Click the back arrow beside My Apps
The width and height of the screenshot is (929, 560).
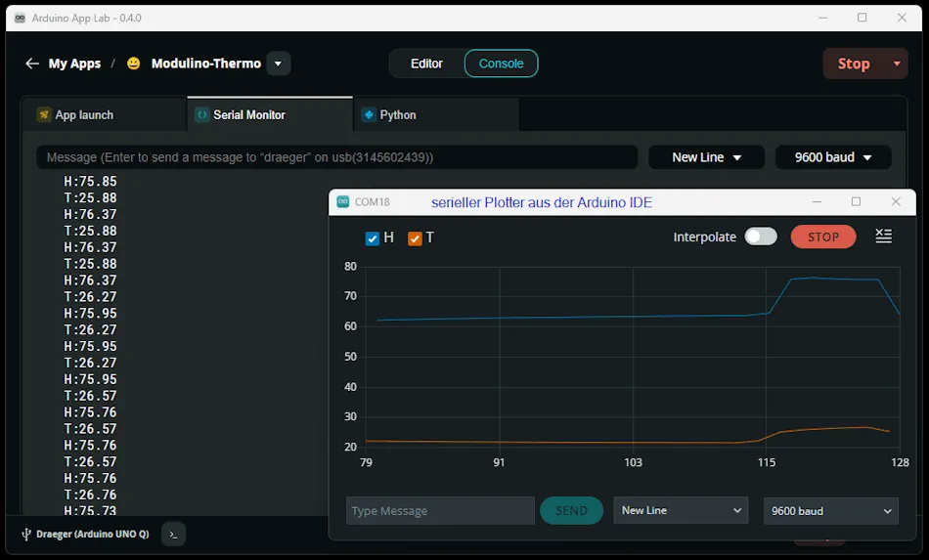click(x=32, y=64)
